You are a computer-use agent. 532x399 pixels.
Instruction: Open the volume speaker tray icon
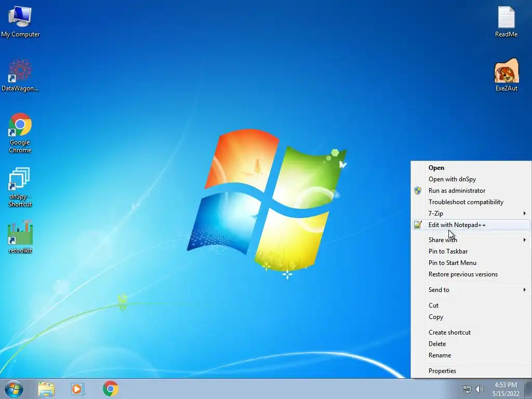[480, 389]
